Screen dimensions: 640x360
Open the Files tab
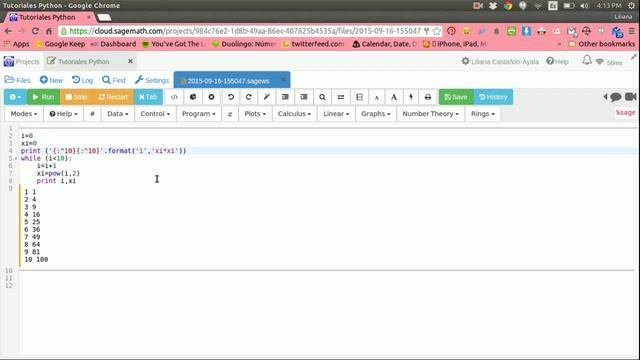(18, 80)
